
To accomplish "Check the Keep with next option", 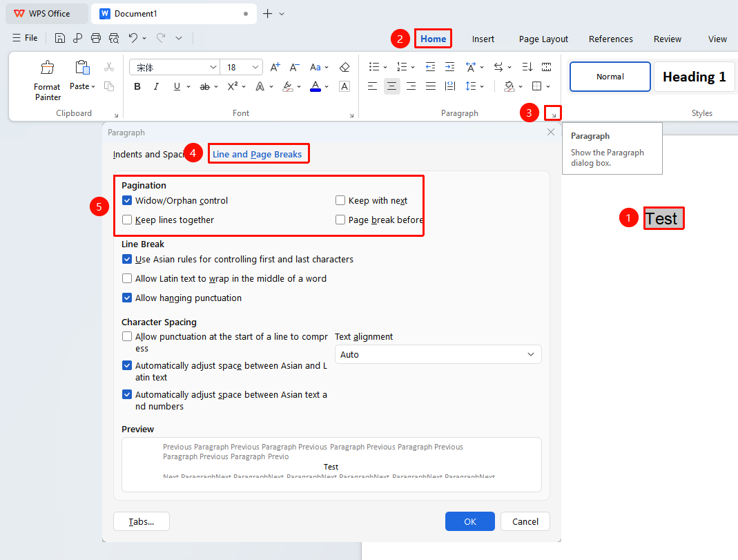I will pyautogui.click(x=340, y=200).
